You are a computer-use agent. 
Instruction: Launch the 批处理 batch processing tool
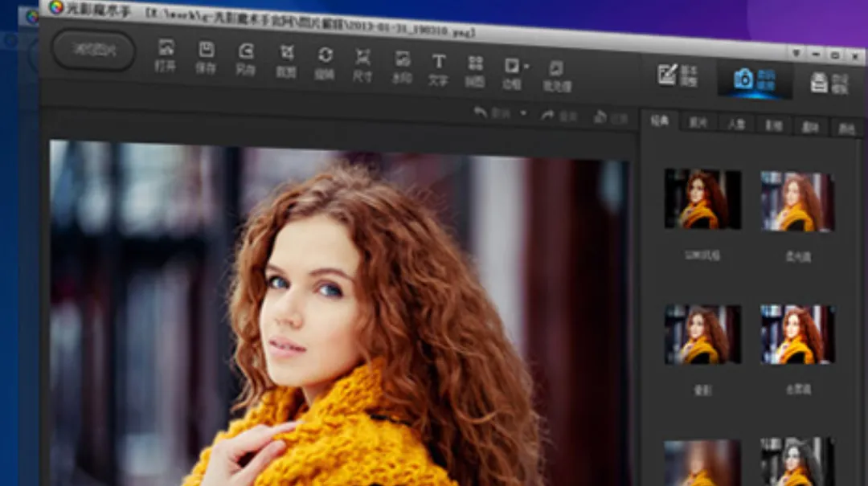556,76
